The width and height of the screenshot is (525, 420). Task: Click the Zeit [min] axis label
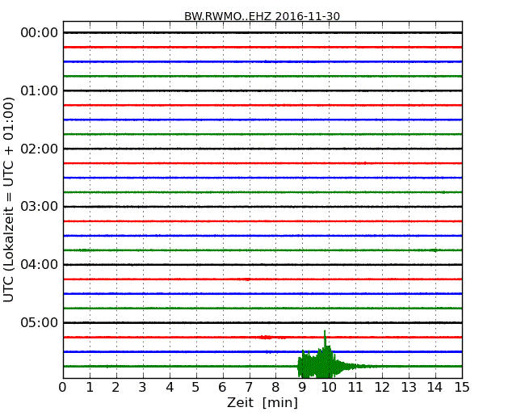262,402
